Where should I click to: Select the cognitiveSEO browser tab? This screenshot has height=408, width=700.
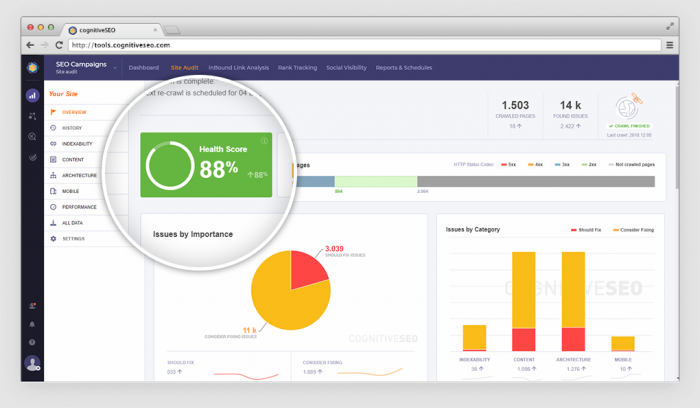coord(111,30)
